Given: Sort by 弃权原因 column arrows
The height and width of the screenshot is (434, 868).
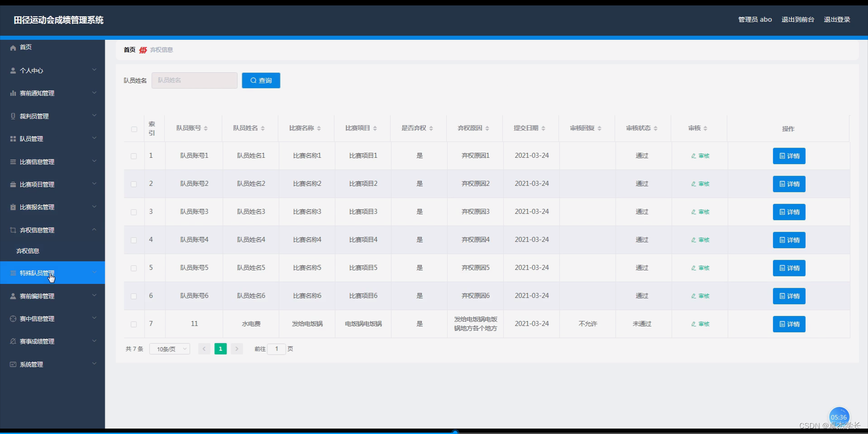Looking at the screenshot, I should [487, 128].
